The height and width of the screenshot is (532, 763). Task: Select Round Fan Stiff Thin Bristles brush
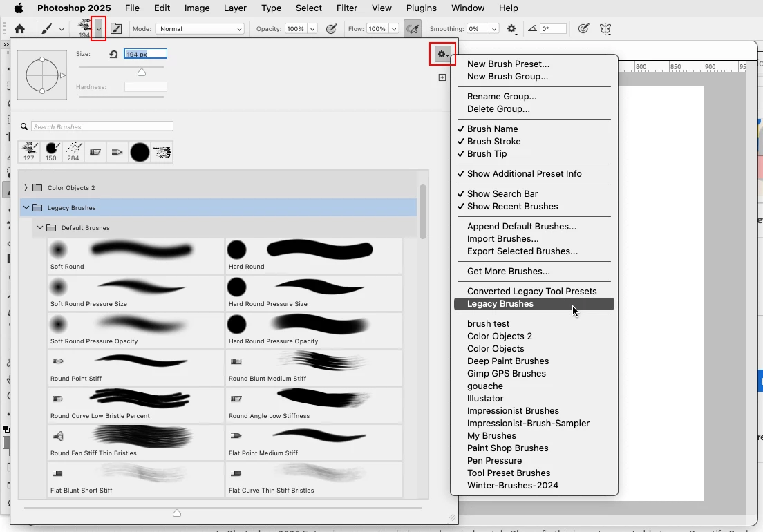(135, 442)
